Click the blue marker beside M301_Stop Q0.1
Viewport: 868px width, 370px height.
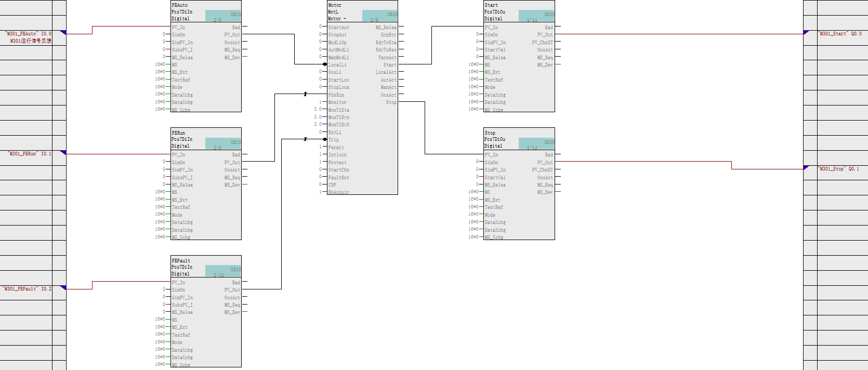pos(806,167)
